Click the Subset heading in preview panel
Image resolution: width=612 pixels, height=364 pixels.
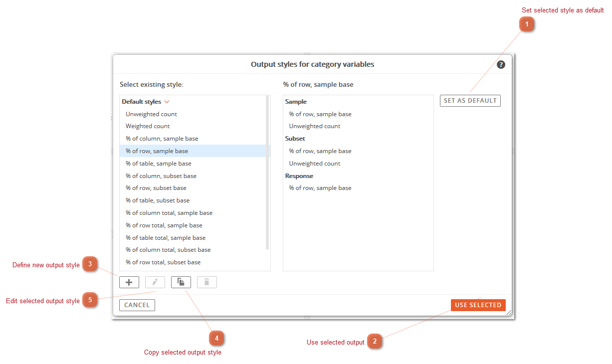(x=295, y=139)
